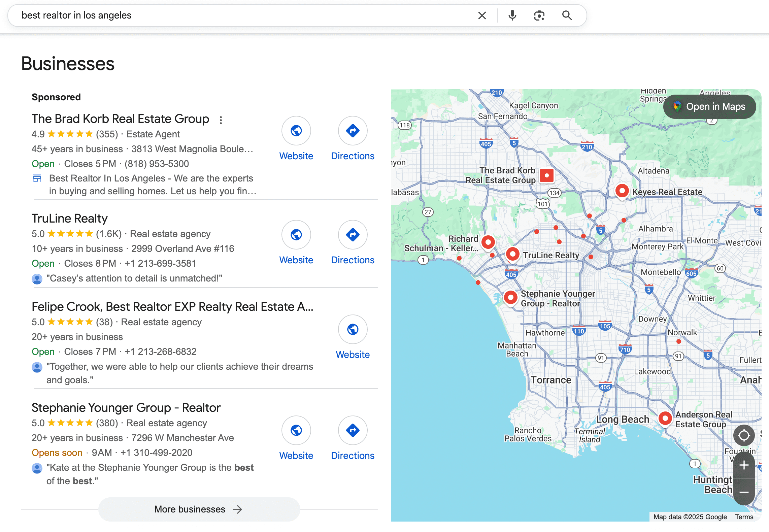Get directions to TruLine Realty
This screenshot has height=532, width=769.
(x=353, y=235)
